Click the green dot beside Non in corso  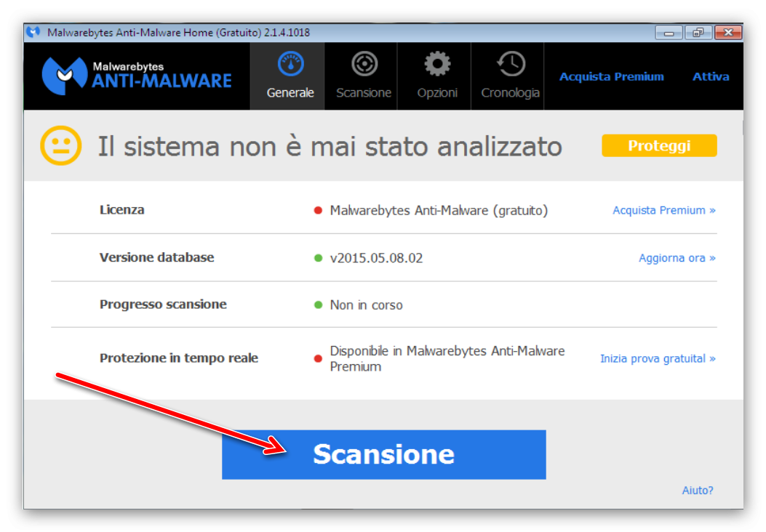click(318, 305)
